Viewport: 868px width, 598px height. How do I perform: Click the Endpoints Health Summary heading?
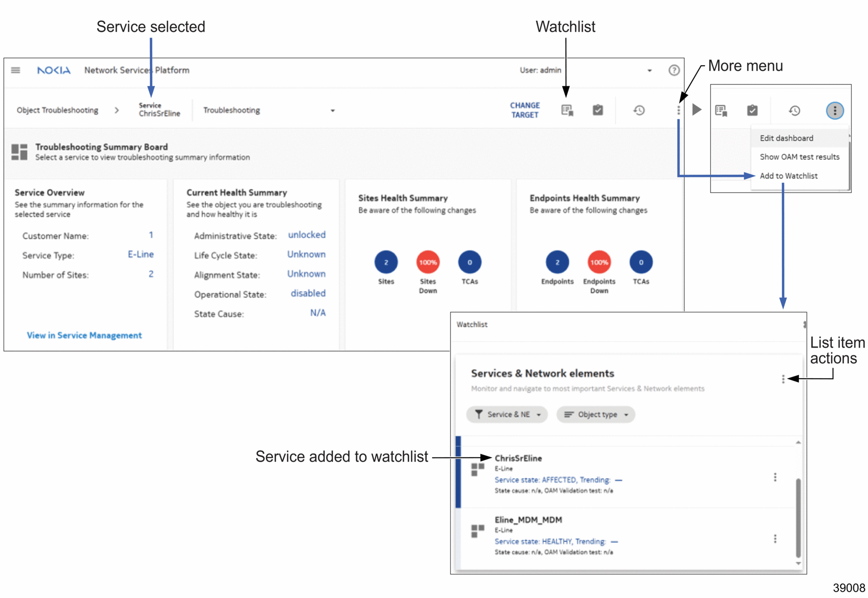click(x=585, y=198)
